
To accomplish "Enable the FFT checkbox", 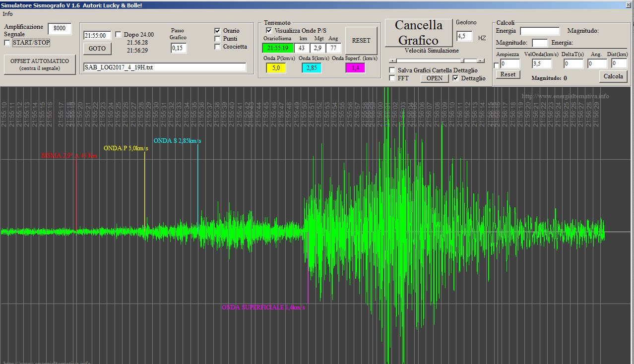I will [392, 78].
